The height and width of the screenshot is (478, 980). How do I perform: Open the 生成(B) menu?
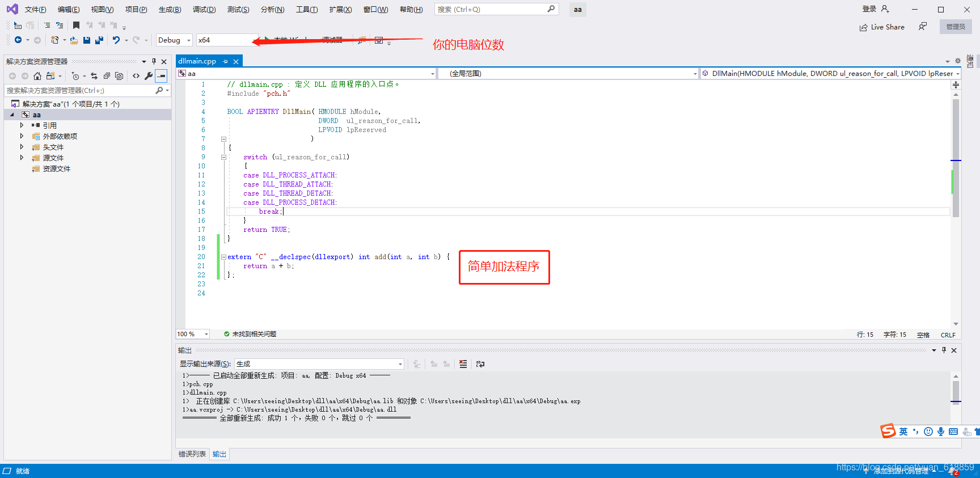170,10
